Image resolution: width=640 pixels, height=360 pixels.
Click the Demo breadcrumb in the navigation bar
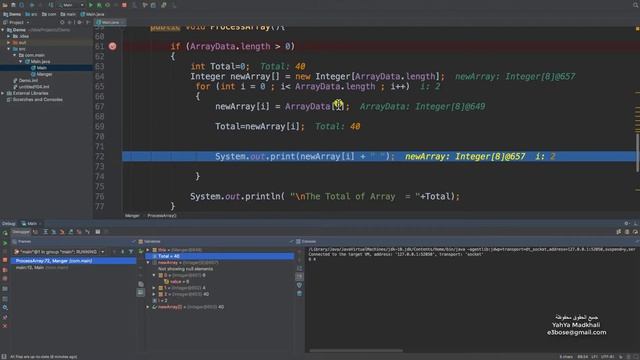tap(12, 14)
